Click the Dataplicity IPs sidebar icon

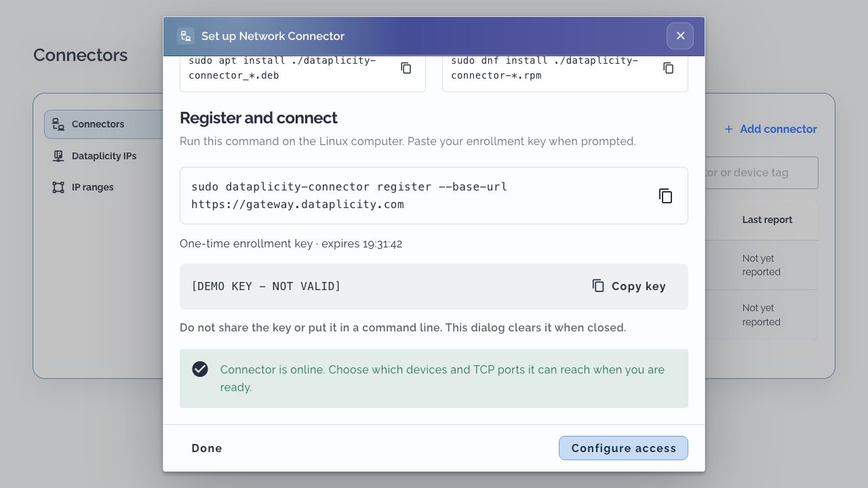(58, 156)
